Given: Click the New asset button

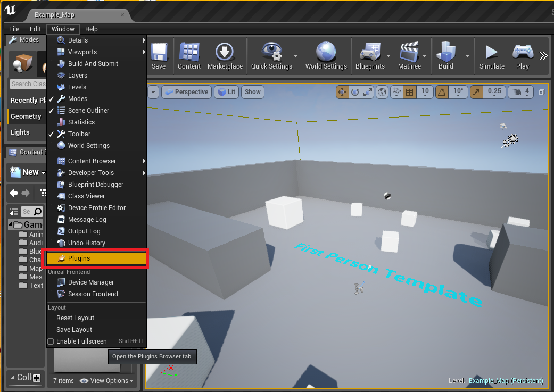Looking at the screenshot, I should (x=28, y=172).
